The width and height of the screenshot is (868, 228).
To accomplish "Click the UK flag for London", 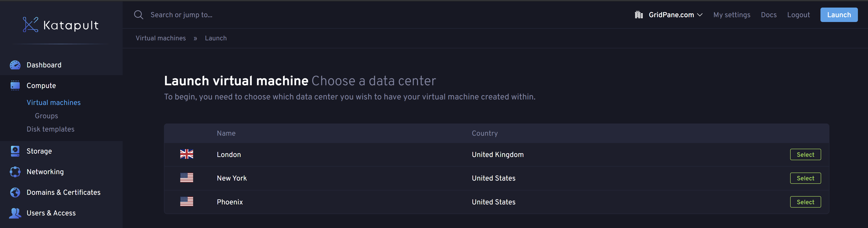I will coord(187,154).
